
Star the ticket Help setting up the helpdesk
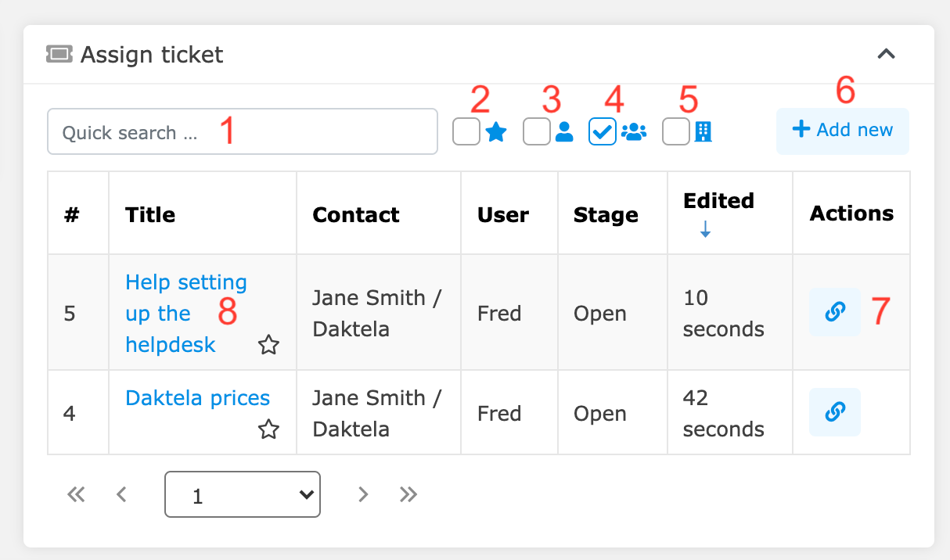[268, 344]
